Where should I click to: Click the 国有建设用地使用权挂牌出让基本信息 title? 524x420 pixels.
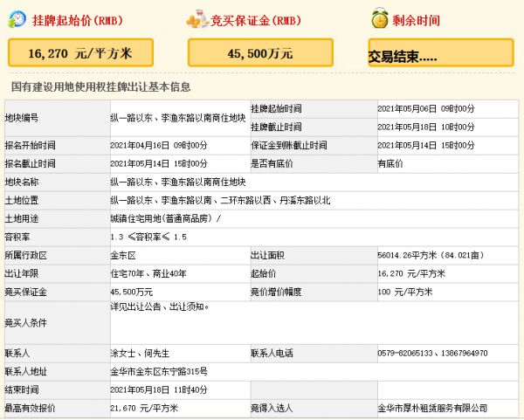101,86
